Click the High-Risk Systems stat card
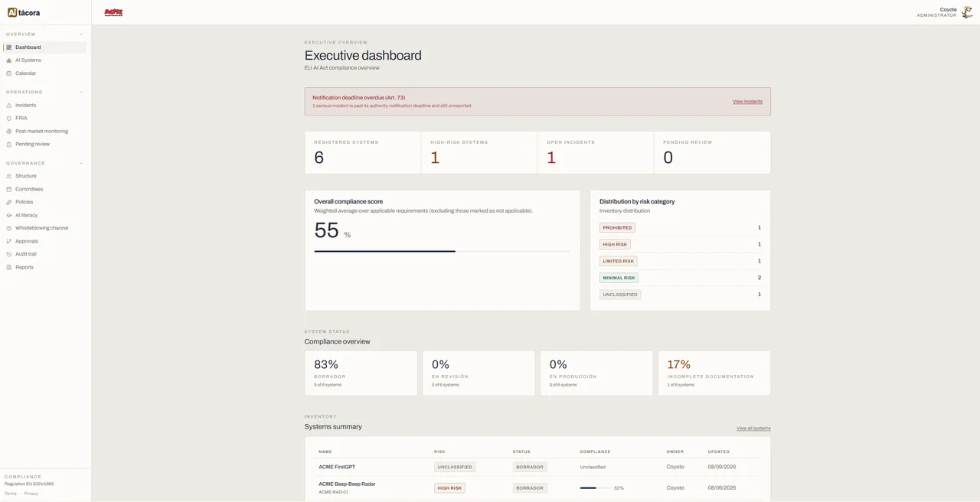Image resolution: width=980 pixels, height=502 pixels. coord(479,152)
